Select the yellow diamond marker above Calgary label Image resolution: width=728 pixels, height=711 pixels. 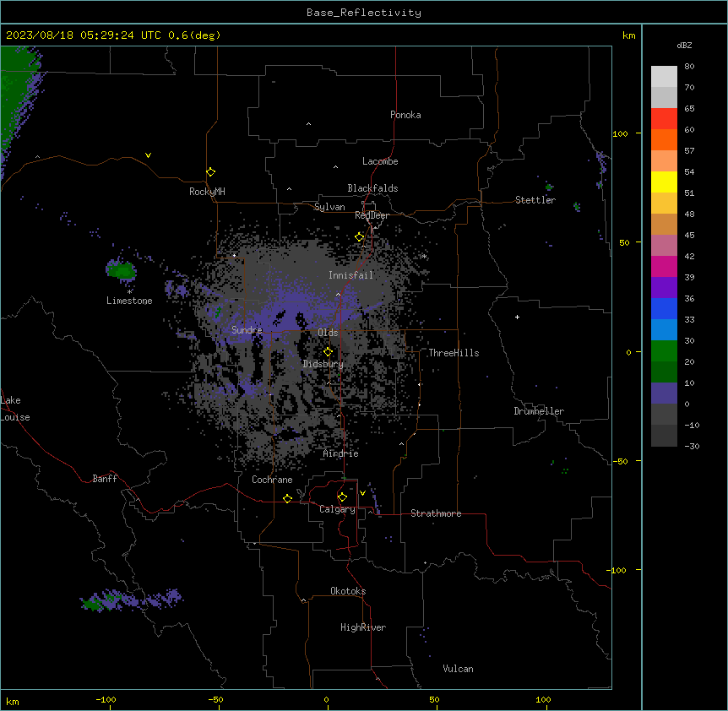342,497
